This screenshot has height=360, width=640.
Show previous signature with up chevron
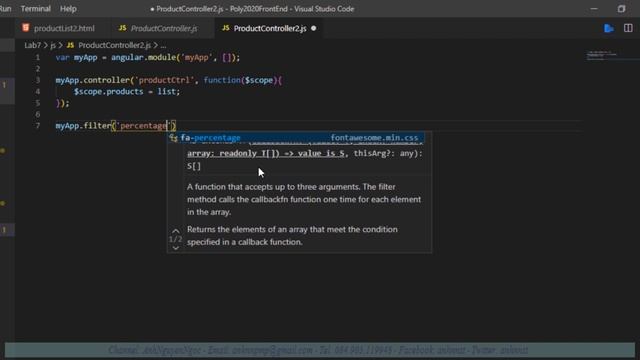coord(176,231)
